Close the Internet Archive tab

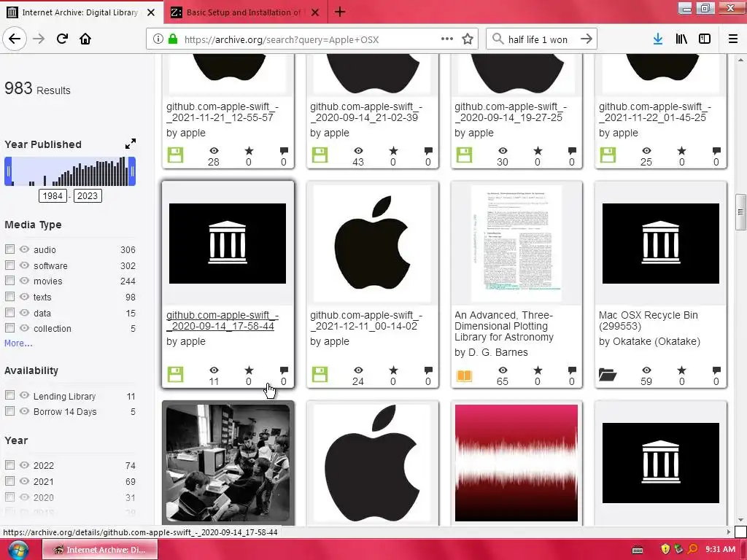(x=151, y=12)
